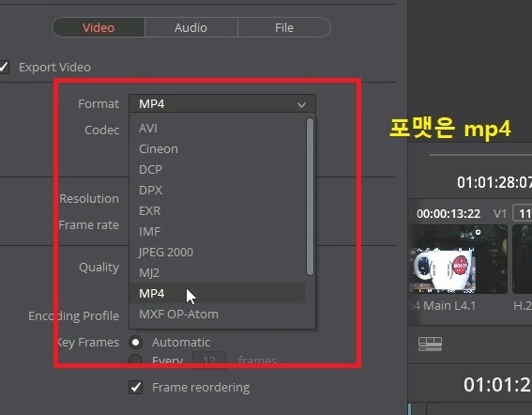Click the format list scrollbar
The height and width of the screenshot is (415, 532).
[310, 196]
